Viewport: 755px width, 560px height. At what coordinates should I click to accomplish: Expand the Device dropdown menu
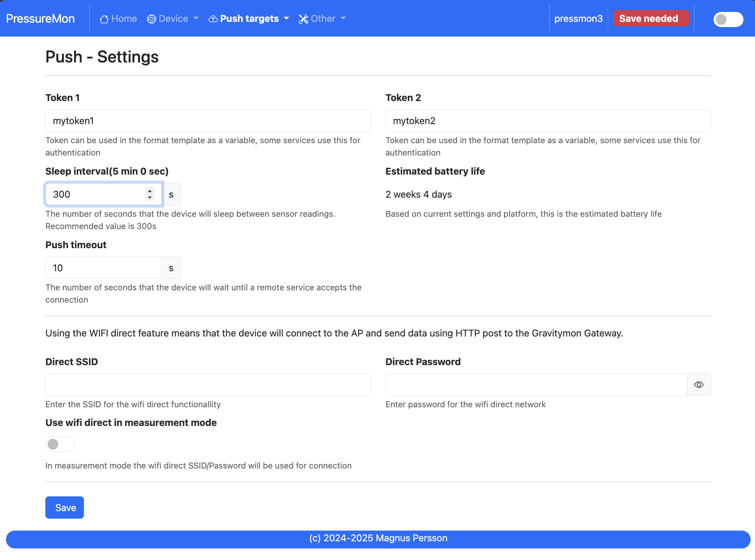[173, 19]
